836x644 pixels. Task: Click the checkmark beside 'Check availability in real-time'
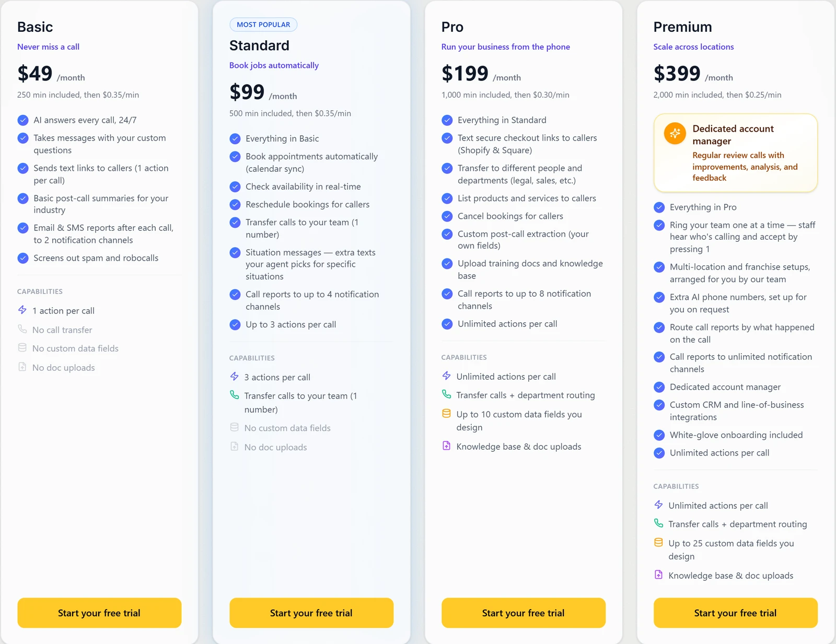tap(235, 186)
